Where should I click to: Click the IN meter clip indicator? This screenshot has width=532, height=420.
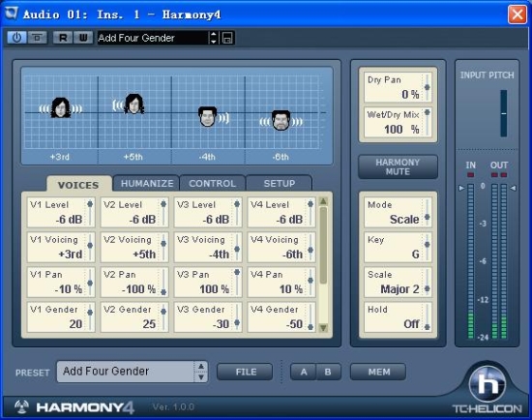point(471,175)
